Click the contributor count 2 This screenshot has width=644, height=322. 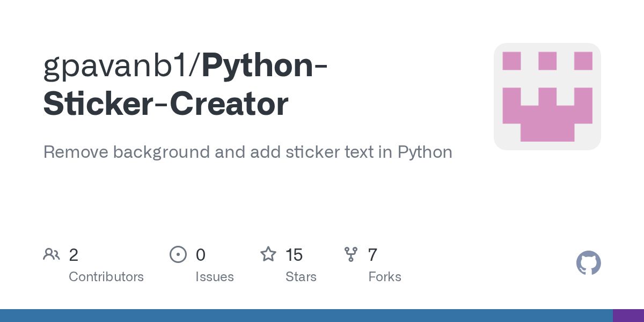coord(74,255)
